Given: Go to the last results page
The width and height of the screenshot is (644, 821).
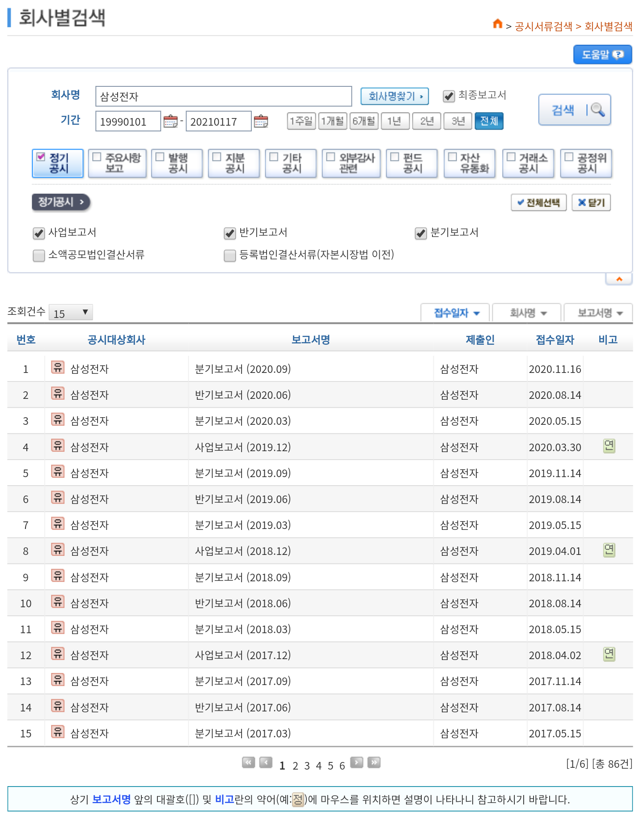Looking at the screenshot, I should coord(374,762).
